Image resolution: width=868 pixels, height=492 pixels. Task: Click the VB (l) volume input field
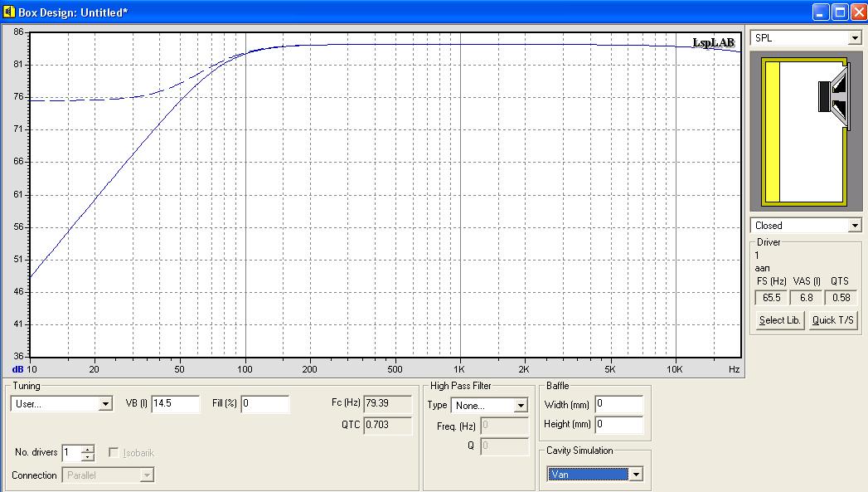(x=174, y=404)
